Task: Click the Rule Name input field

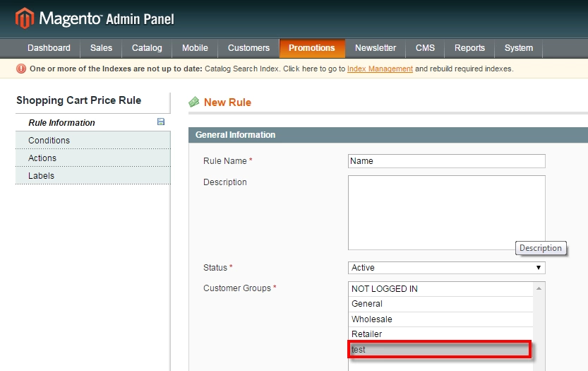Action: pos(446,160)
